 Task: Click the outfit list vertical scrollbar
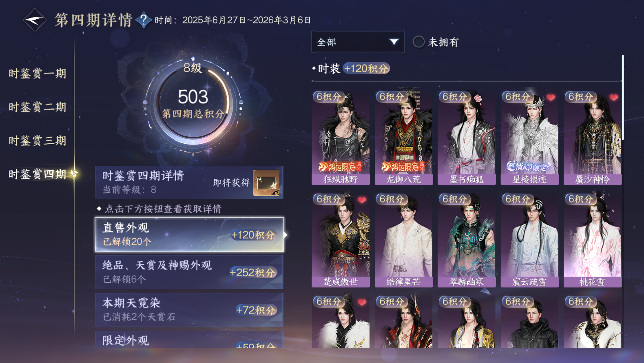point(622,98)
